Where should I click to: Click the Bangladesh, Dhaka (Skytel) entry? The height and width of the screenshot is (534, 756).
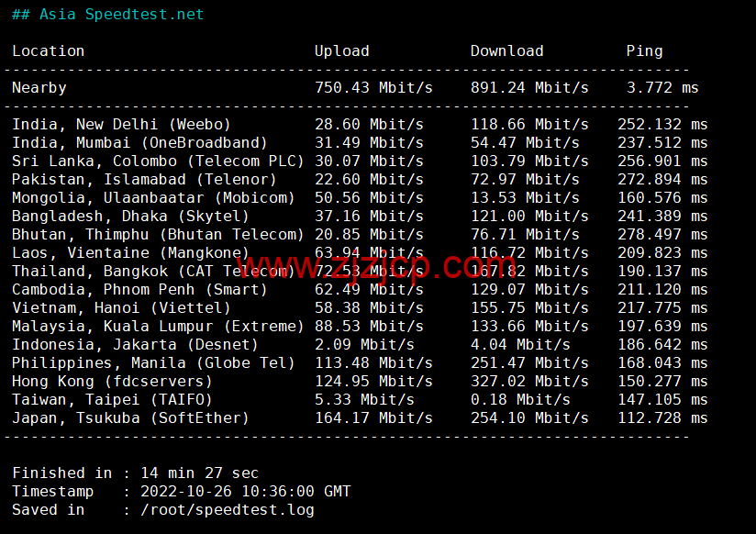coord(130,217)
